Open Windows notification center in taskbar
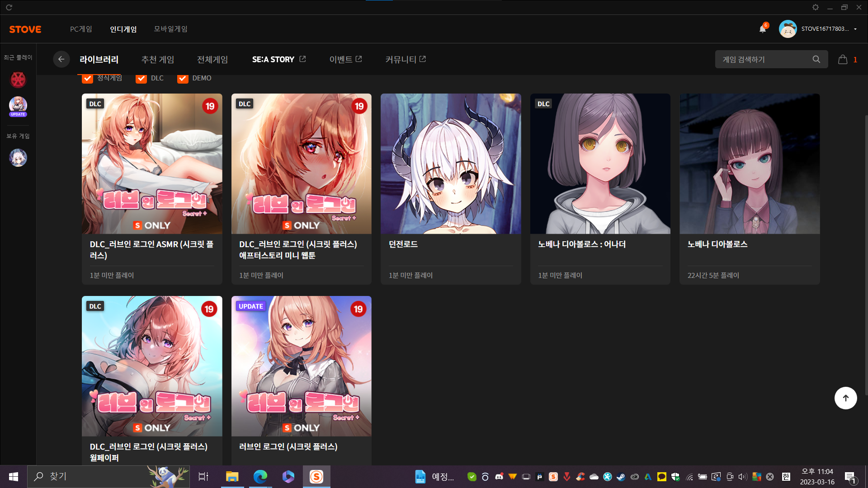 pos(850,477)
